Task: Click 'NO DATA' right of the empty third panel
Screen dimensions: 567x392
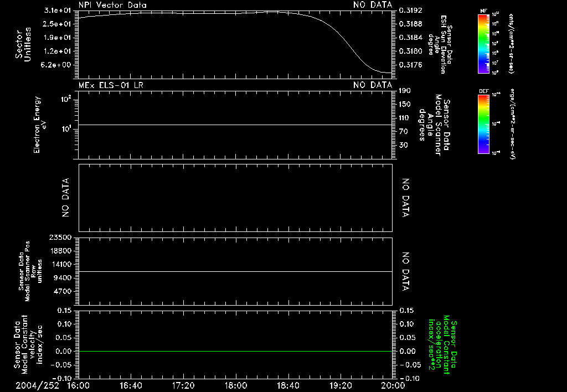Action: click(x=406, y=198)
